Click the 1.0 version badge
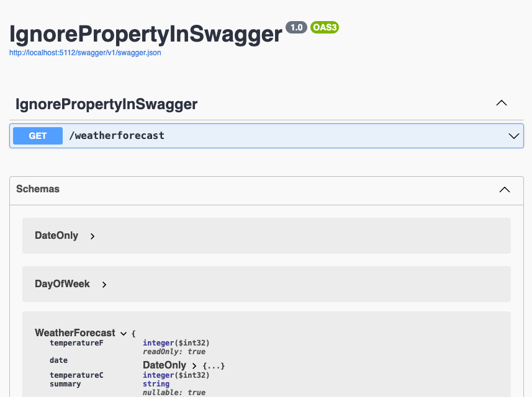 click(x=296, y=27)
